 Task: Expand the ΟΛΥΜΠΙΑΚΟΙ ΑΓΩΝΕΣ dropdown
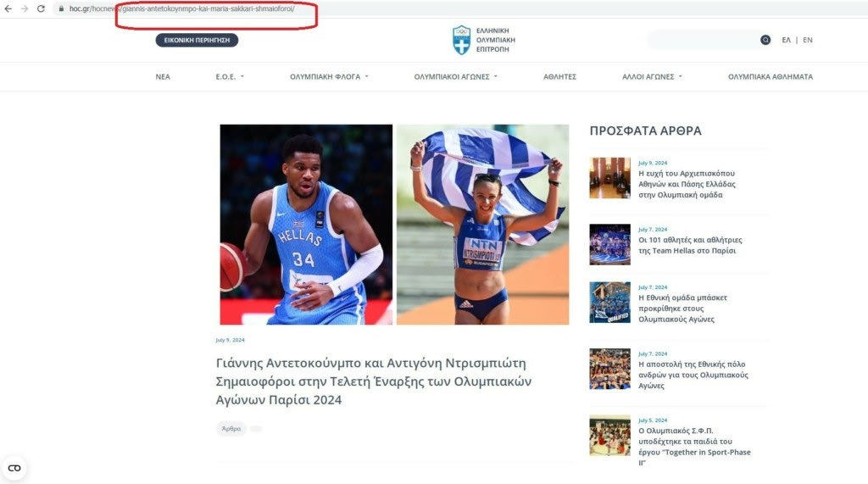click(455, 76)
